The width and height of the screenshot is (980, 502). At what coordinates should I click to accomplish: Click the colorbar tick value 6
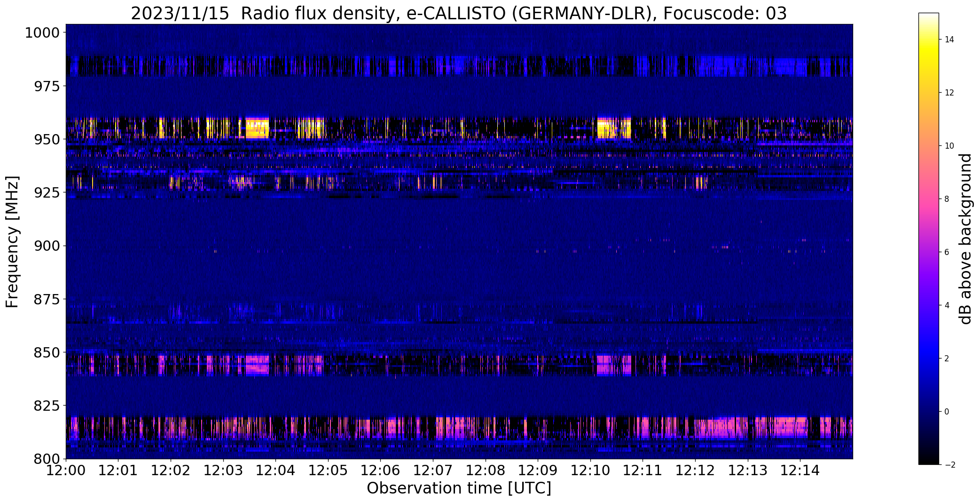(947, 252)
